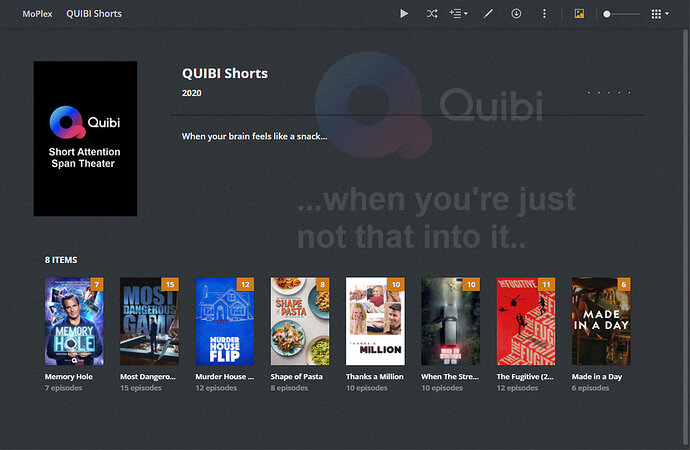Open Thanks a Million poster
This screenshot has width=690, height=450.
tap(375, 321)
